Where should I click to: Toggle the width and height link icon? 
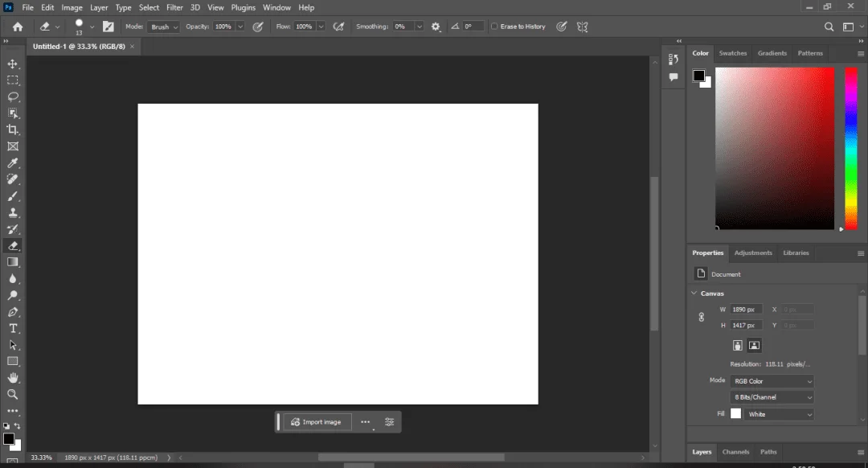pyautogui.click(x=702, y=318)
